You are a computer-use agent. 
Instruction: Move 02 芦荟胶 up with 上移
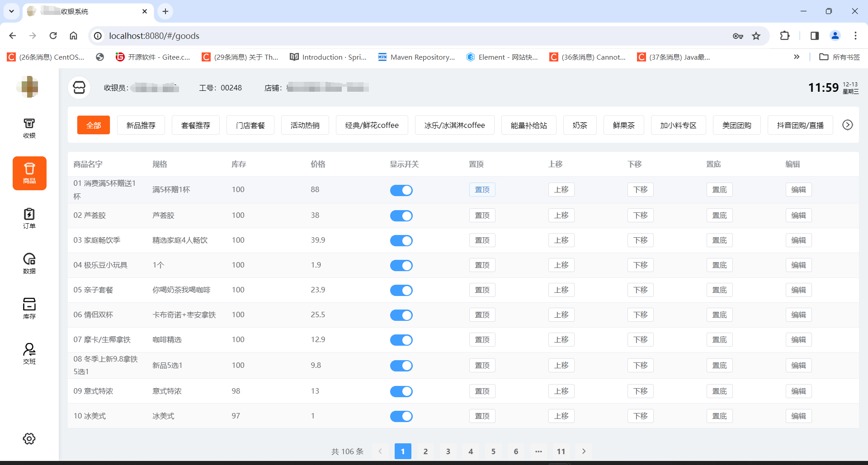(561, 216)
